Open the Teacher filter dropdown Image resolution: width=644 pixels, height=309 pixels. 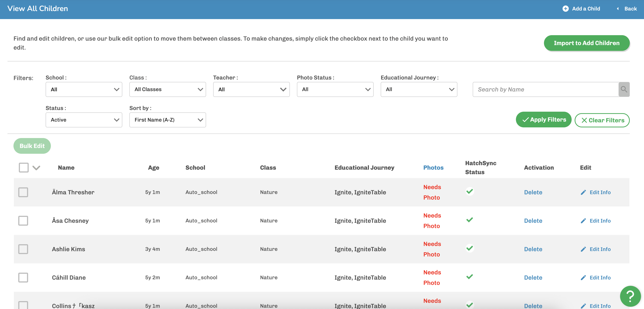coord(252,89)
